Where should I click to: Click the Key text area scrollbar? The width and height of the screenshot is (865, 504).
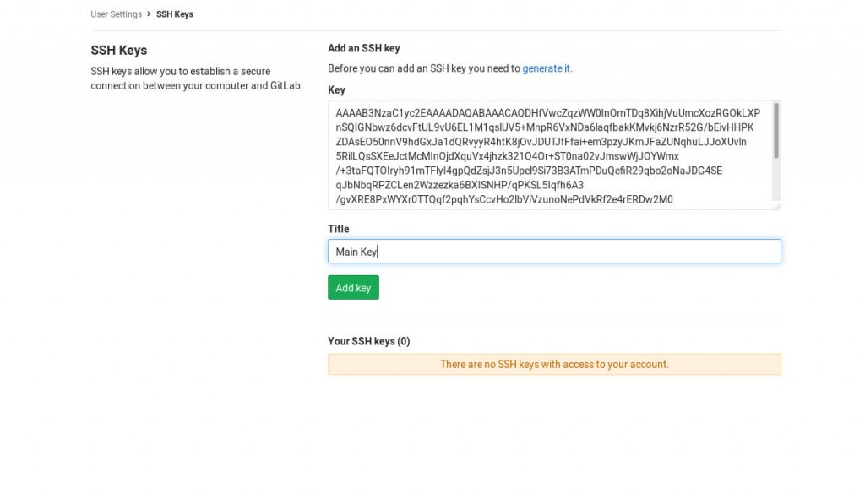775,132
